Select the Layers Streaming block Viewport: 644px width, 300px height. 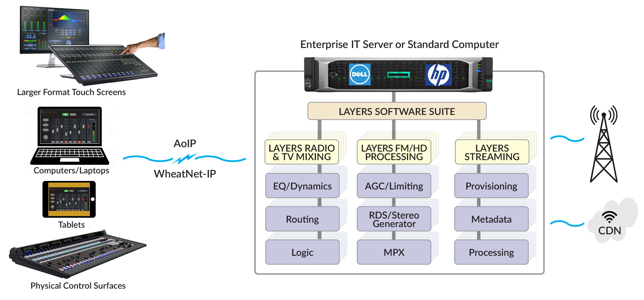[492, 152]
